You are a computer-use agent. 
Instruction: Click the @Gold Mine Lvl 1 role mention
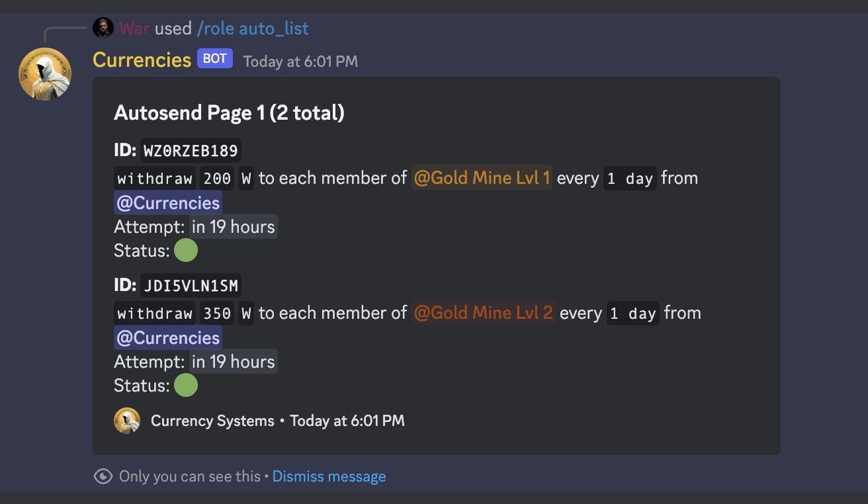(x=482, y=178)
